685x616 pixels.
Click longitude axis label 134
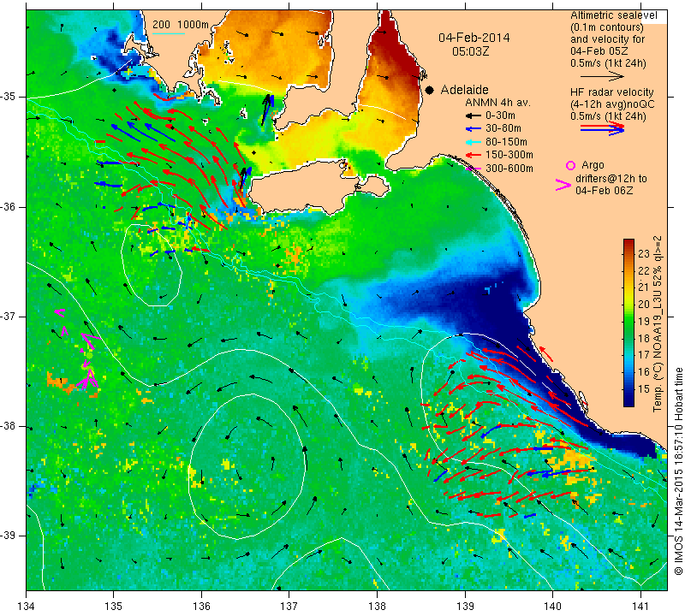pyautogui.click(x=27, y=607)
